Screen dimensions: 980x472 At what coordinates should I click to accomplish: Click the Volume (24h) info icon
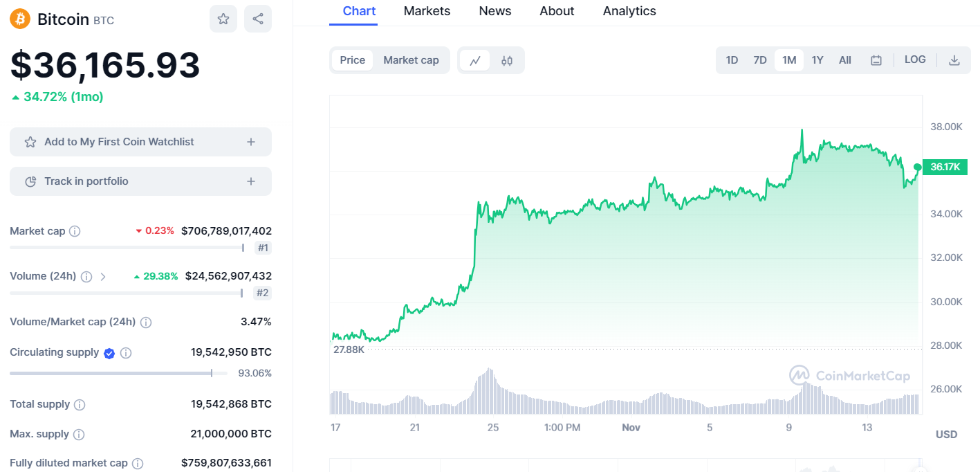click(86, 276)
